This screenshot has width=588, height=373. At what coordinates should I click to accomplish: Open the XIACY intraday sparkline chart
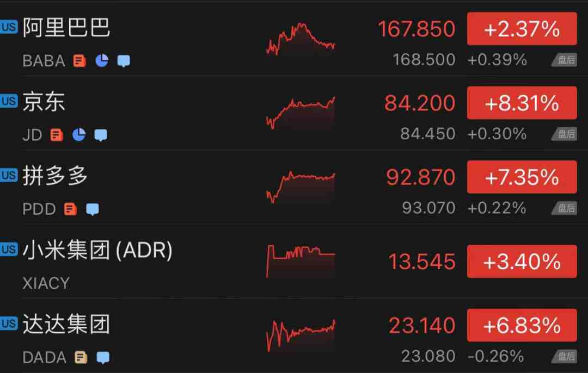(x=301, y=262)
